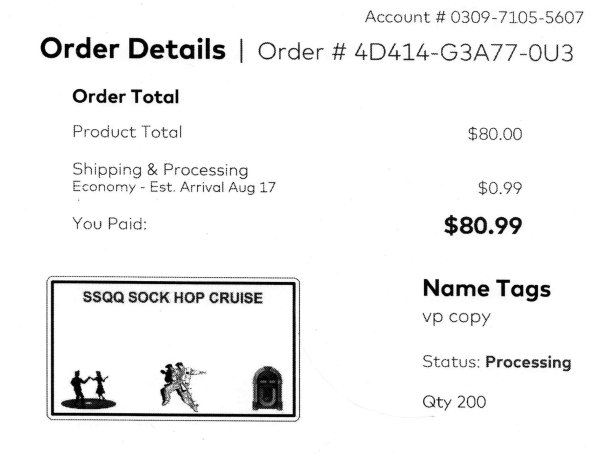Click the Shipping & Processing label

160,170
